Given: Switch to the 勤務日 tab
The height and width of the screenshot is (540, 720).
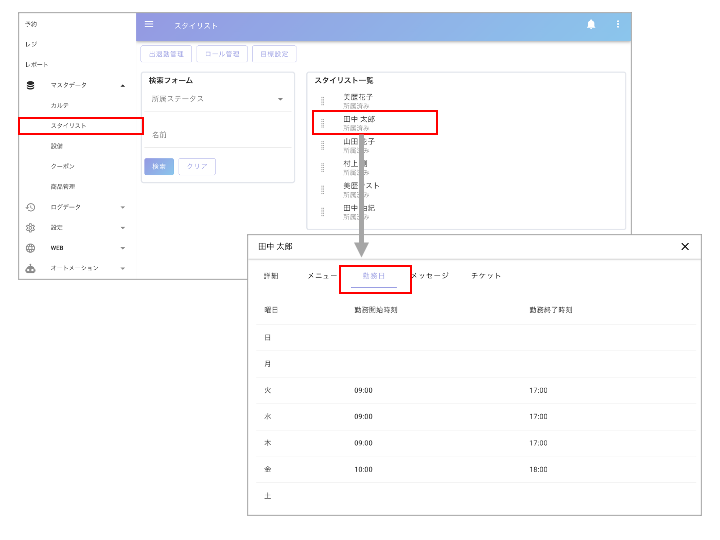Looking at the screenshot, I should pyautogui.click(x=373, y=276).
